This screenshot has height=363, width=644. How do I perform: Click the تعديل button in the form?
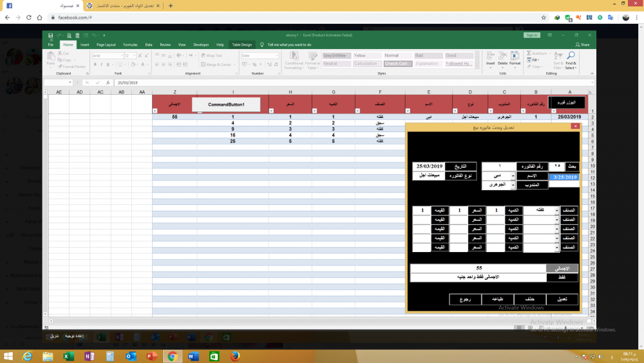[562, 299]
